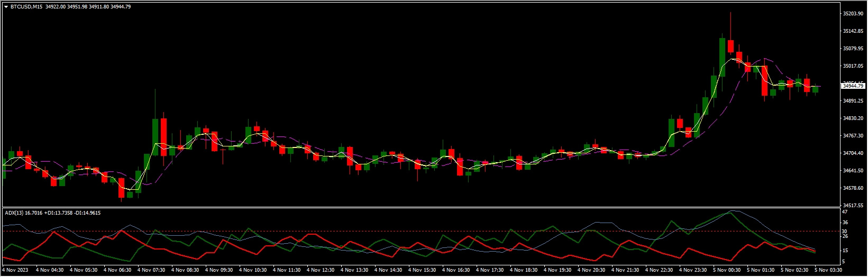Click the 35142.85 price axis label
Image resolution: width=868 pixels, height=277 pixels.
853,31
